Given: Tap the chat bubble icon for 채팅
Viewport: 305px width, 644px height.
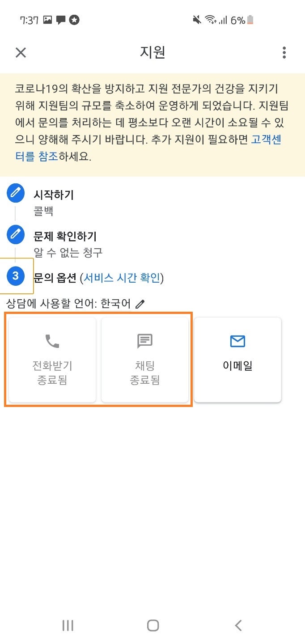Looking at the screenshot, I should click(145, 341).
